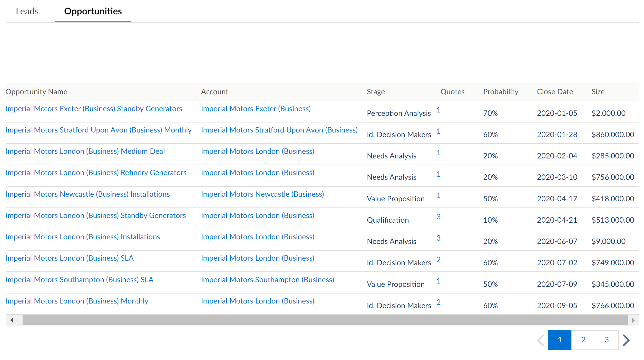
Task: Open Imperial Motors London (Business) Installations opportunity
Action: click(83, 237)
